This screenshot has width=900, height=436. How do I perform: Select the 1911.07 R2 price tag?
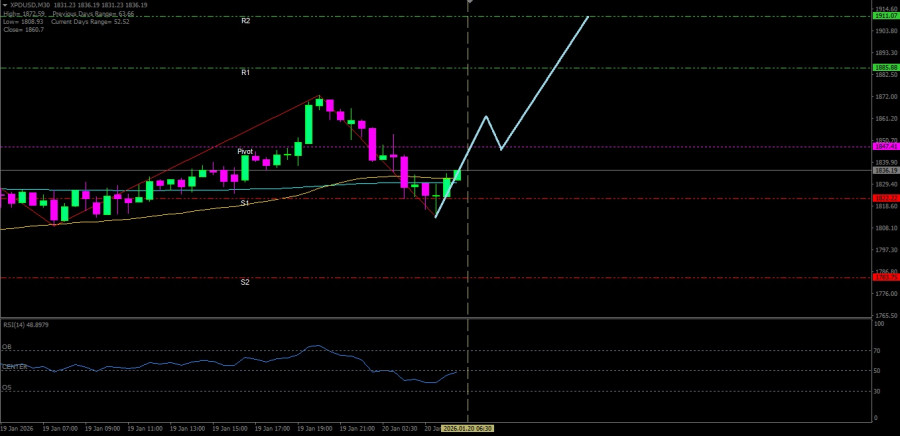click(886, 16)
